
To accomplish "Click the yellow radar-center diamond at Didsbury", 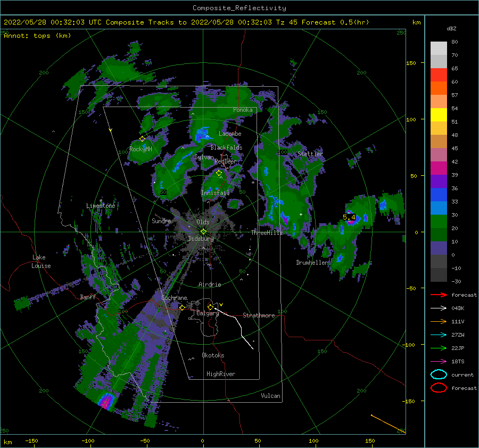I will (203, 232).
